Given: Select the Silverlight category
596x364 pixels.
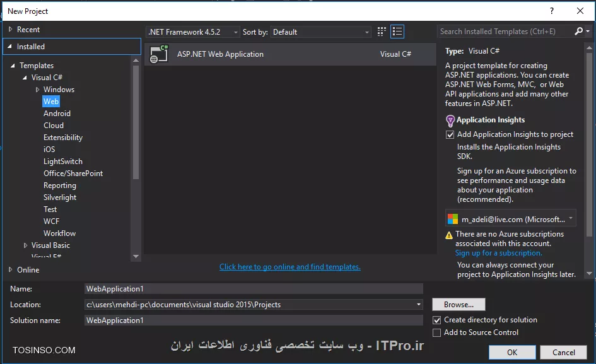Looking at the screenshot, I should 60,197.
